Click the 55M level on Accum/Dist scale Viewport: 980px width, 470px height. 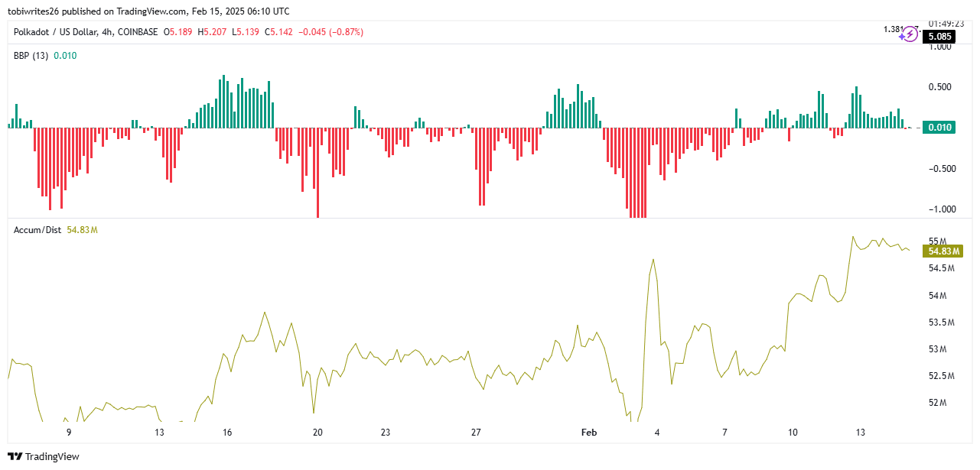[937, 241]
